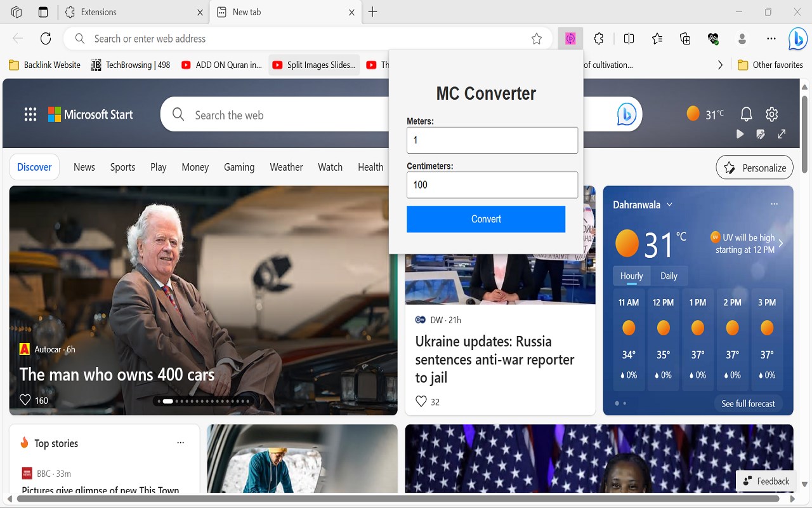
Task: Open the News feed tab
Action: point(84,167)
